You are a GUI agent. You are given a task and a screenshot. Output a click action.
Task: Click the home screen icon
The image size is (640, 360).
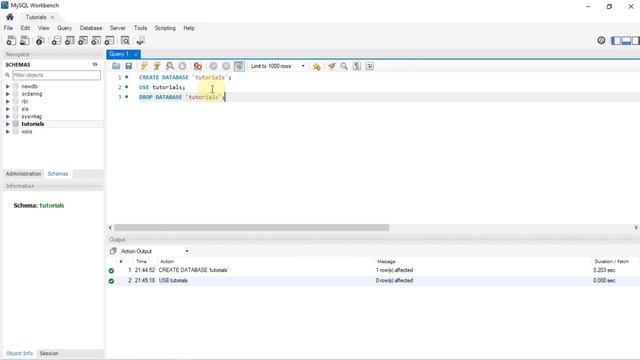[10, 17]
